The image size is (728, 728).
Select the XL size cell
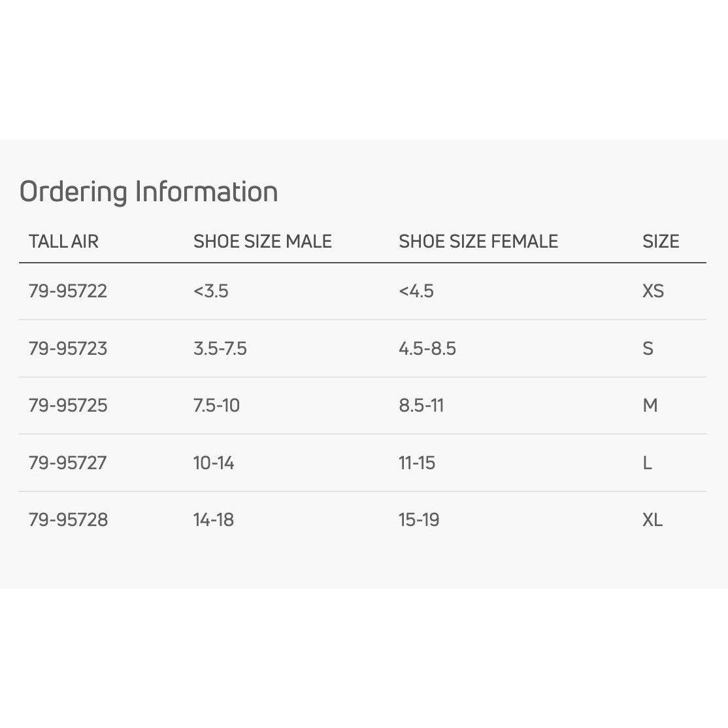pyautogui.click(x=652, y=520)
